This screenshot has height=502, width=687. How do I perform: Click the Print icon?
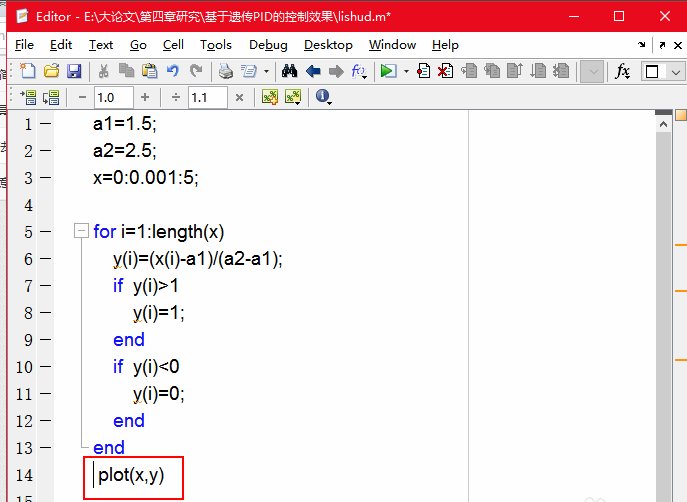click(225, 71)
